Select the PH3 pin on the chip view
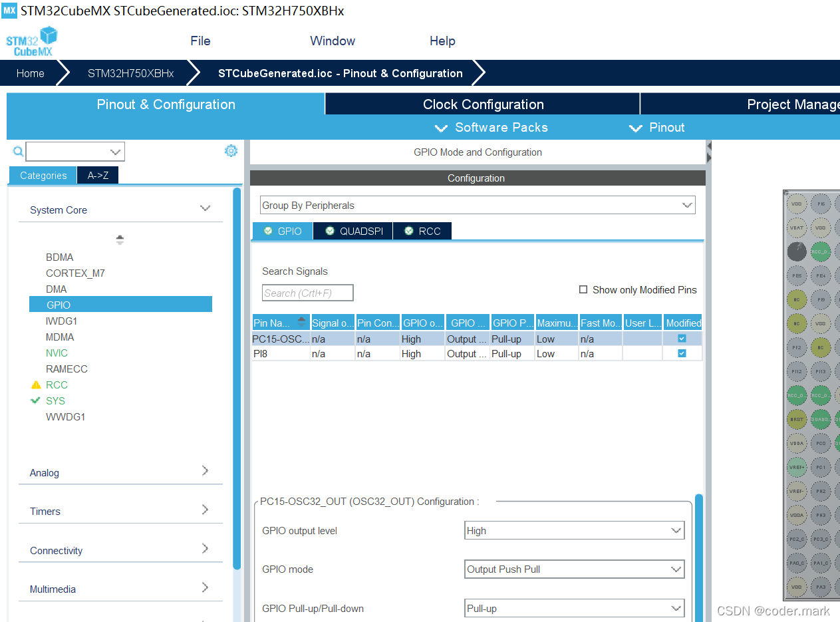Image resolution: width=840 pixels, height=622 pixels. (x=821, y=515)
